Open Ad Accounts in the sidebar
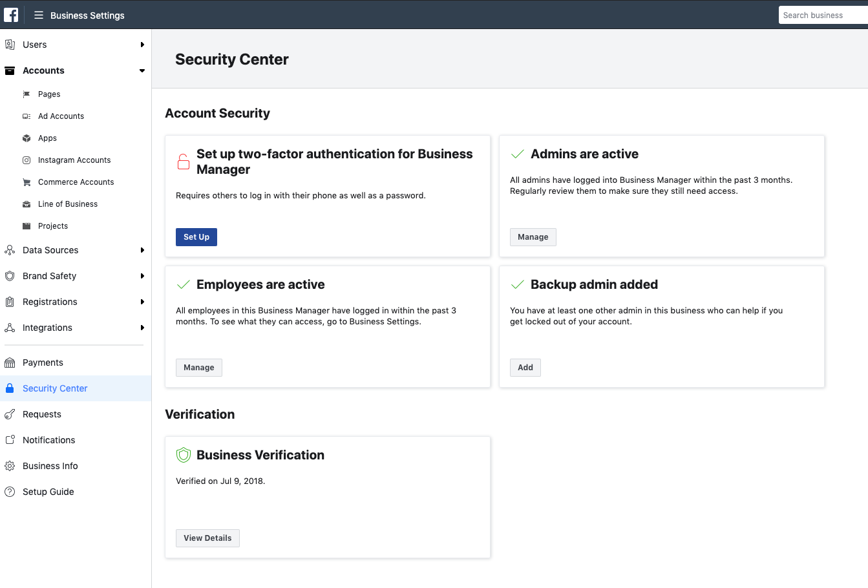The width and height of the screenshot is (868, 588). [61, 116]
